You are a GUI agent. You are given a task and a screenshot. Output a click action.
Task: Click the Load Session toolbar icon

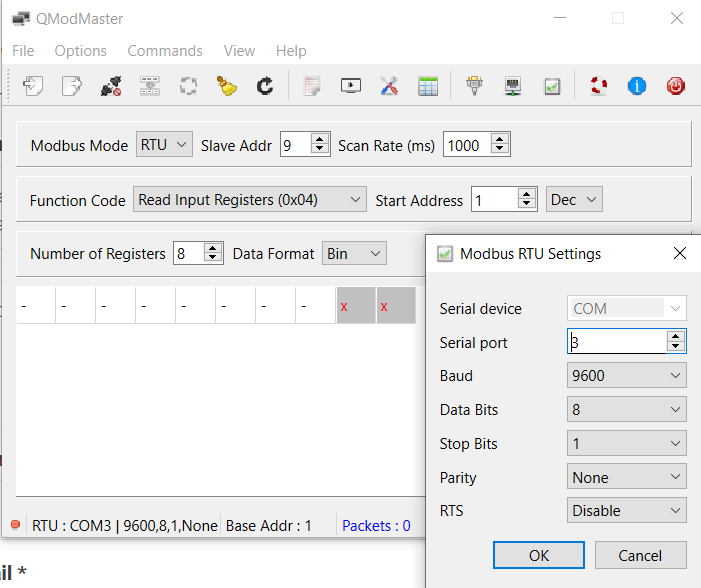tap(33, 86)
